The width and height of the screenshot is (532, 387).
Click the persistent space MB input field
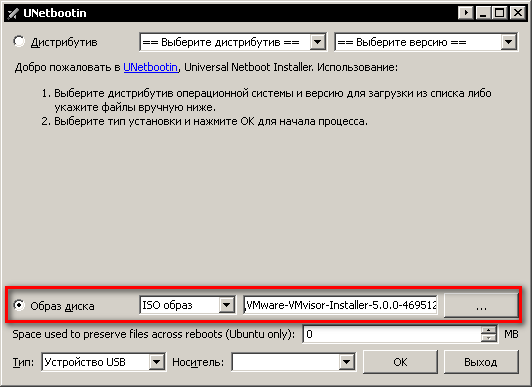(392, 334)
